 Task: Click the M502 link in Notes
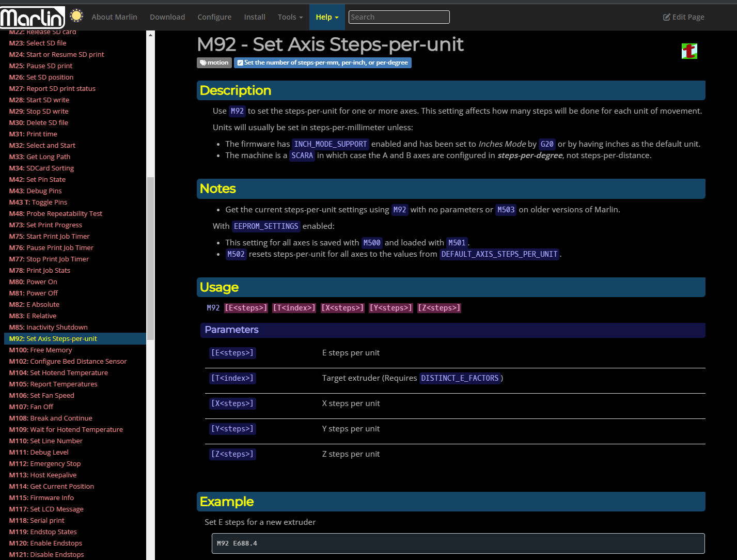pos(236,254)
